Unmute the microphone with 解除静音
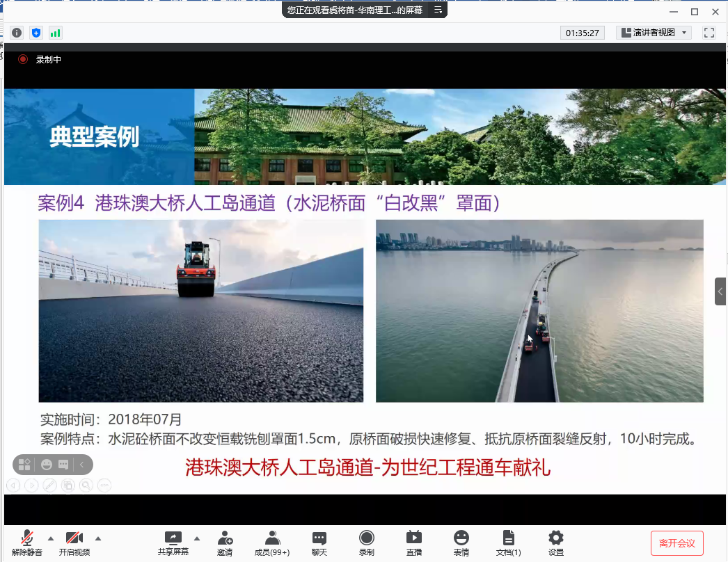This screenshot has width=728, height=562. pos(27,543)
